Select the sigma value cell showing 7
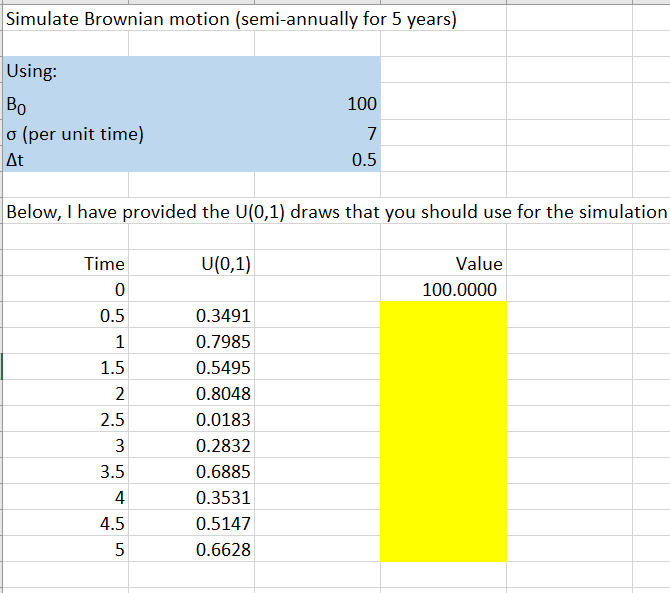This screenshot has width=670, height=593. [317, 133]
